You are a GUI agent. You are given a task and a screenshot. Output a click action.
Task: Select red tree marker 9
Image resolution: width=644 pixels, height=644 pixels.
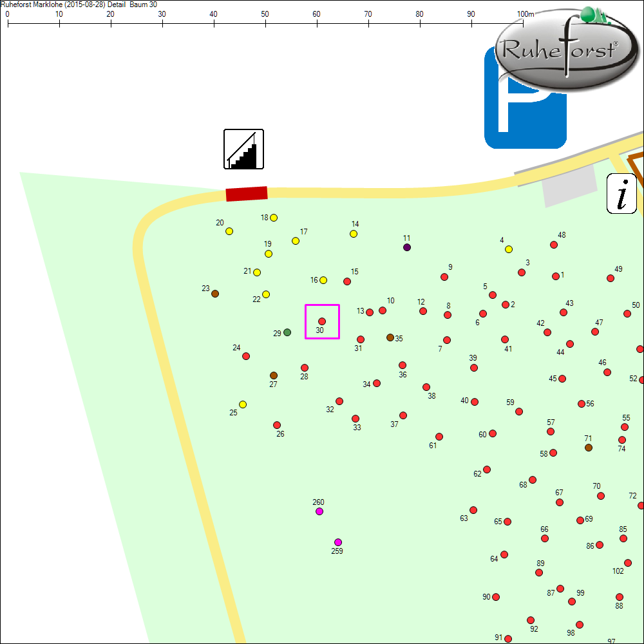pyautogui.click(x=444, y=277)
